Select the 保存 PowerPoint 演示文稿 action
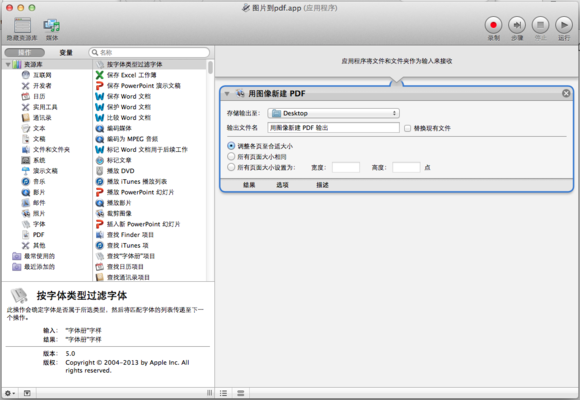This screenshot has height=400, width=580. (x=150, y=86)
